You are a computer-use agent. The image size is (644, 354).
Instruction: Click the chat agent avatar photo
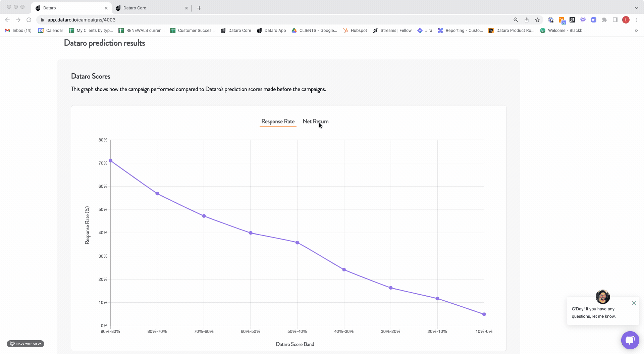point(603,297)
